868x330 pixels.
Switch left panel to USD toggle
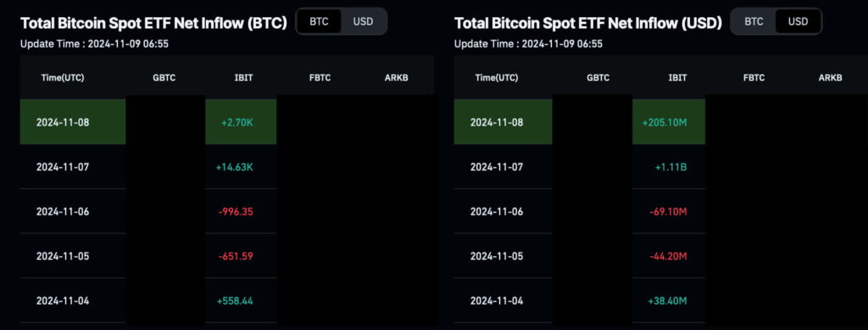(x=363, y=21)
